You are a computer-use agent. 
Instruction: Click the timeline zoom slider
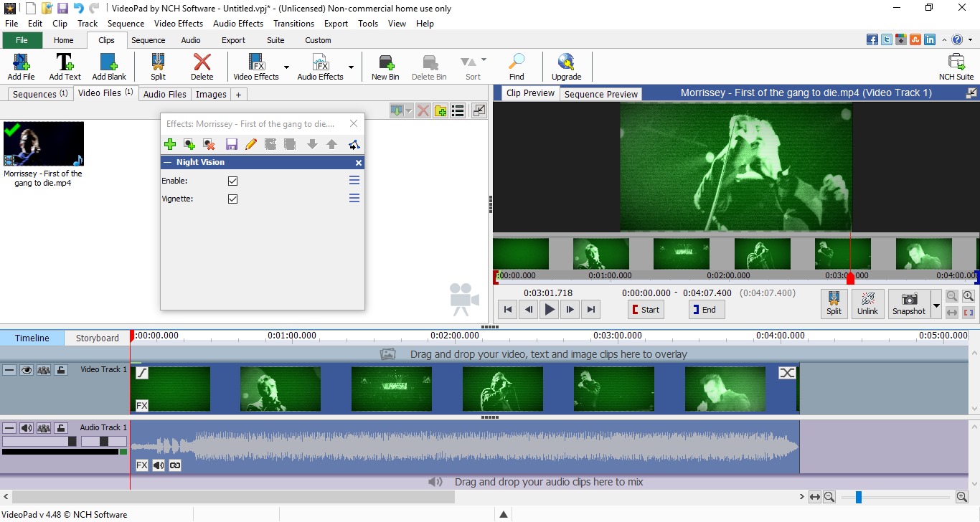(x=858, y=497)
